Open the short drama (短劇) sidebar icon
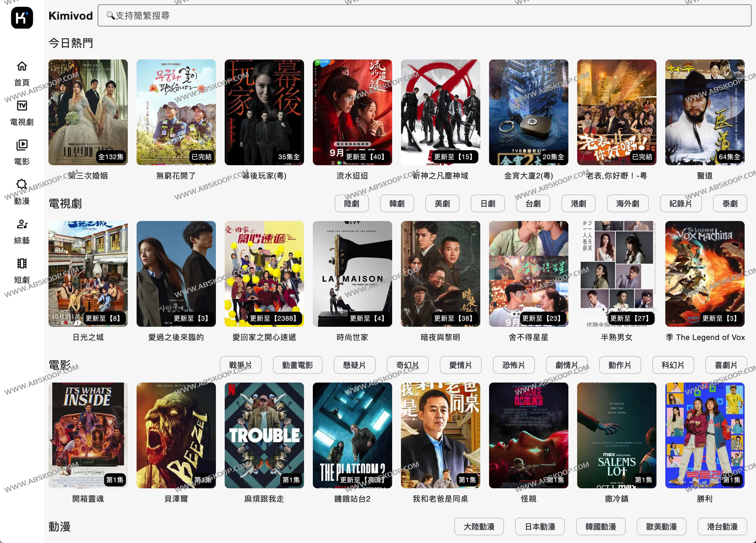Image resolution: width=756 pixels, height=543 pixels. coord(22,264)
